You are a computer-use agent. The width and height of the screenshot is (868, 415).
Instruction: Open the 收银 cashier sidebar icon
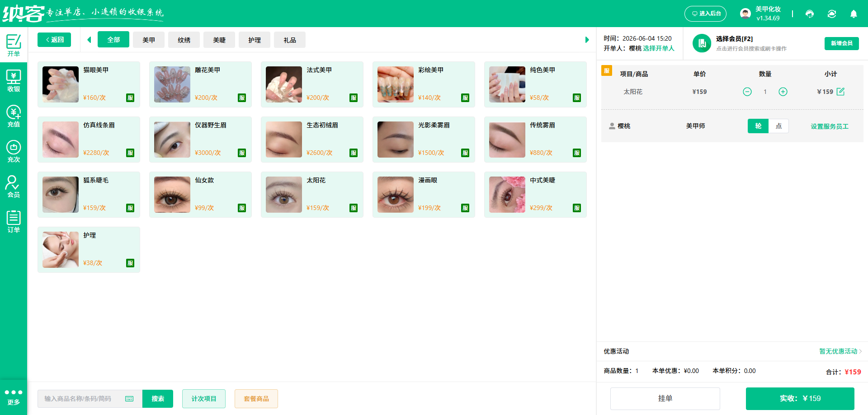tap(14, 81)
